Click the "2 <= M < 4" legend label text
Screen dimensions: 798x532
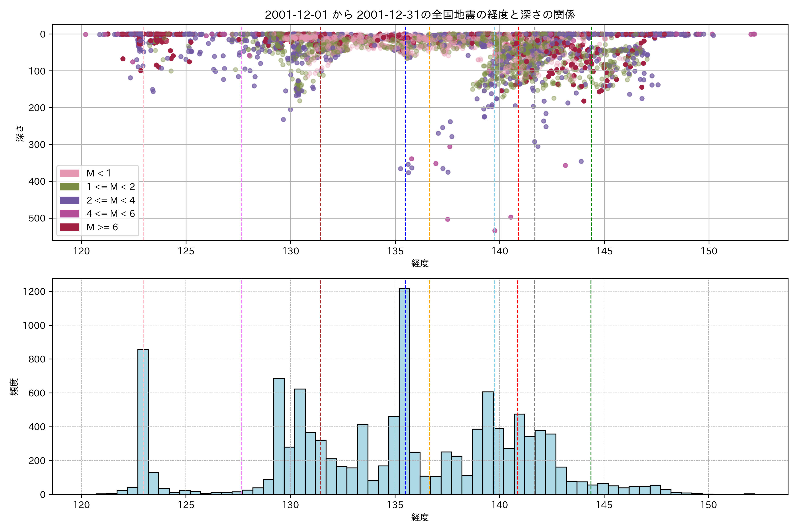(x=111, y=201)
